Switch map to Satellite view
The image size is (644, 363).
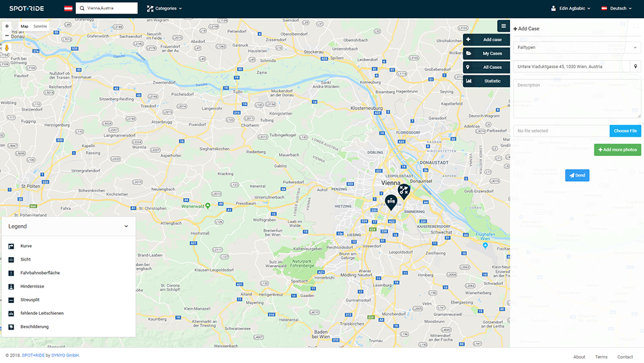pos(41,26)
